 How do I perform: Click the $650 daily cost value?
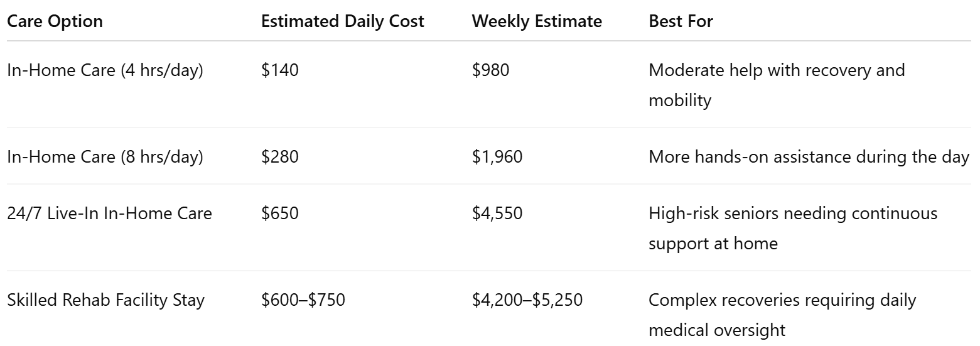click(x=280, y=214)
